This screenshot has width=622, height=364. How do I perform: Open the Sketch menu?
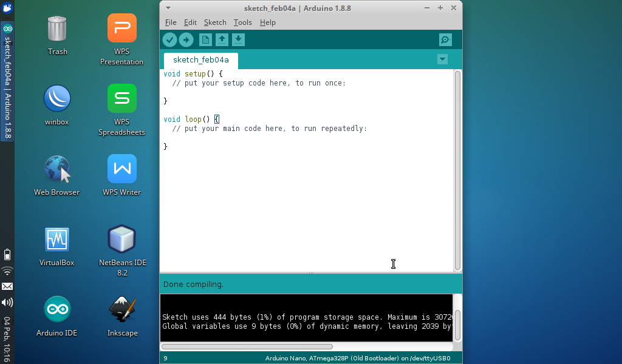[215, 22]
